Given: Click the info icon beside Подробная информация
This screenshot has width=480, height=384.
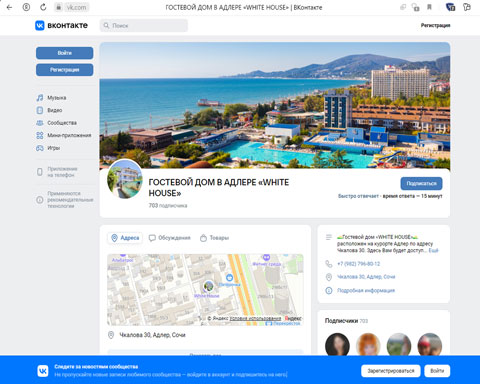Looking at the screenshot, I should click(329, 291).
